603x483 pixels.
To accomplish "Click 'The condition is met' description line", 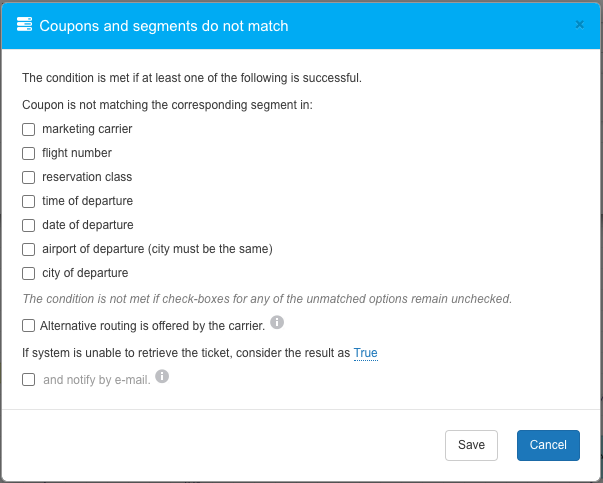I will tap(192, 78).
